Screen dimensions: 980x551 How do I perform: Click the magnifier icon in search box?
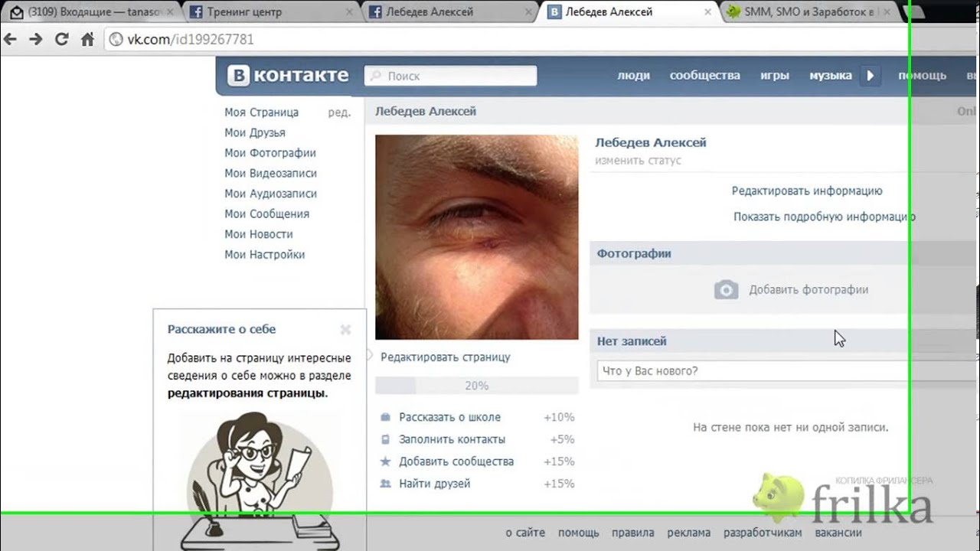click(375, 76)
